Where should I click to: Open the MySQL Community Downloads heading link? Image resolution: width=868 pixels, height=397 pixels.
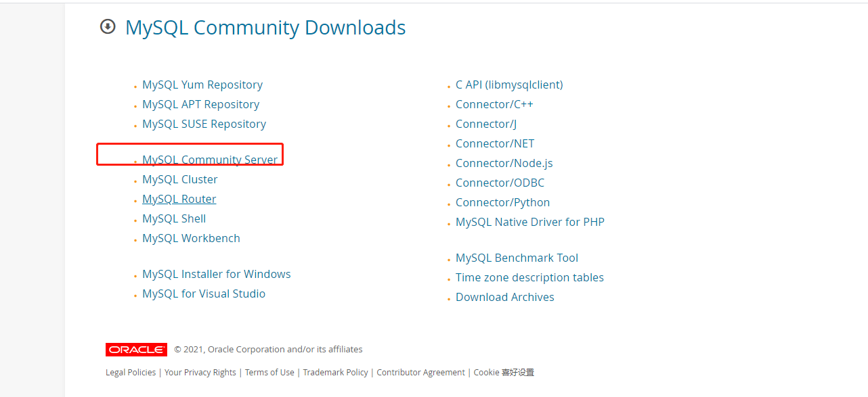click(x=265, y=28)
